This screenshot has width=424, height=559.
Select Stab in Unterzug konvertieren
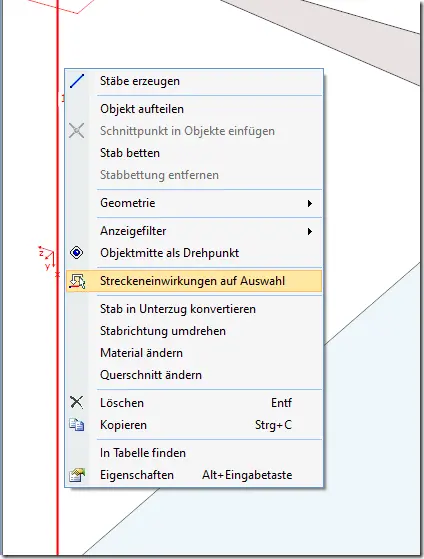click(x=178, y=309)
